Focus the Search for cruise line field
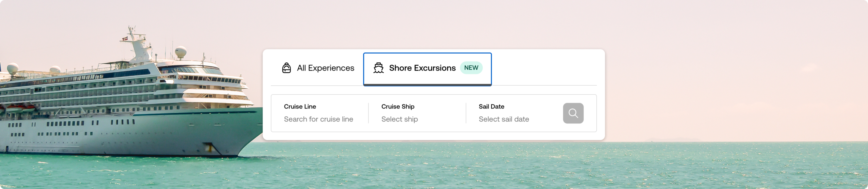868x189 pixels. (319, 119)
